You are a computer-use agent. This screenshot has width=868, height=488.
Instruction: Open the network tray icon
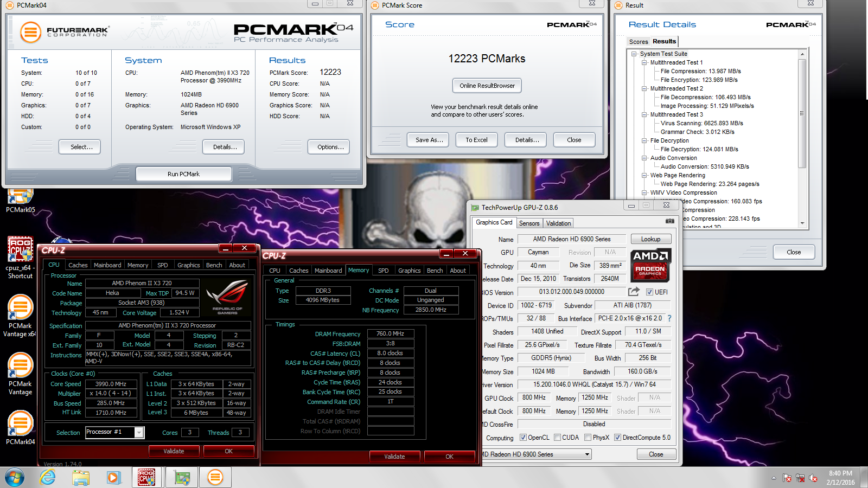pos(800,478)
